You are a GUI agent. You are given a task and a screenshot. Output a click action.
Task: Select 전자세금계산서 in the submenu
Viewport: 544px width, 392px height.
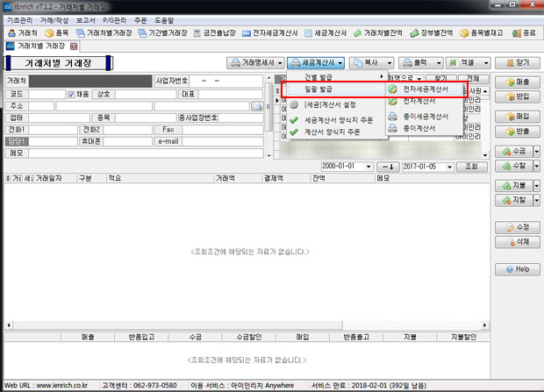coord(419,89)
